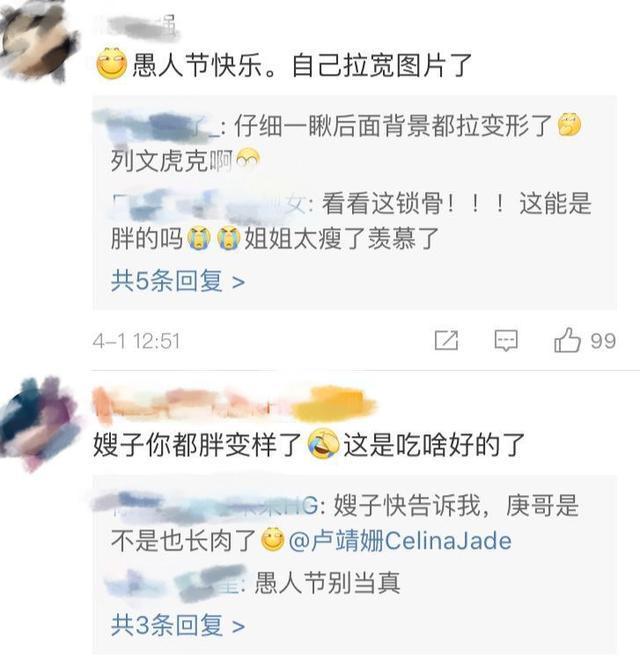The height and width of the screenshot is (666, 640).
Task: Like the first comment with thumbs-up icon
Action: [x=567, y=340]
